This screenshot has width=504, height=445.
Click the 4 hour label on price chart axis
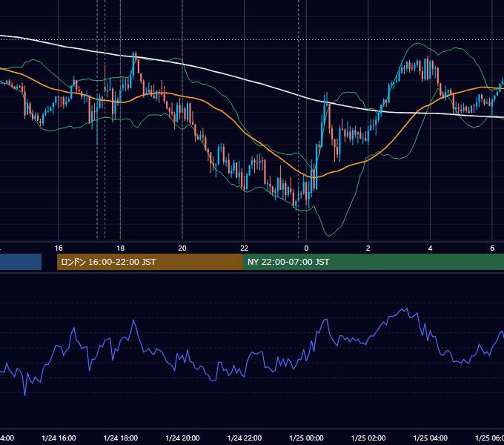[430, 248]
